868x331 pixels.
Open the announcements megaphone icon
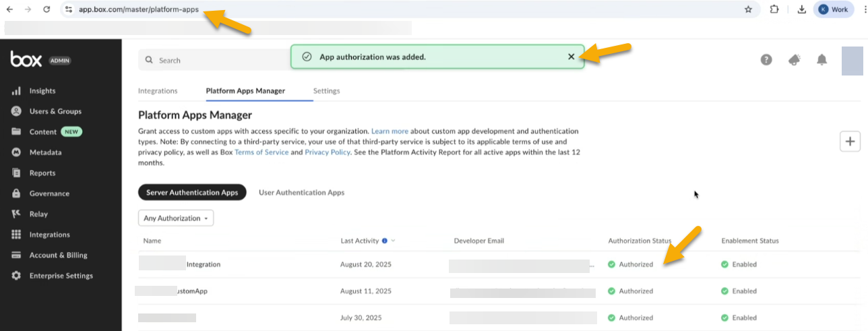pyautogui.click(x=795, y=59)
